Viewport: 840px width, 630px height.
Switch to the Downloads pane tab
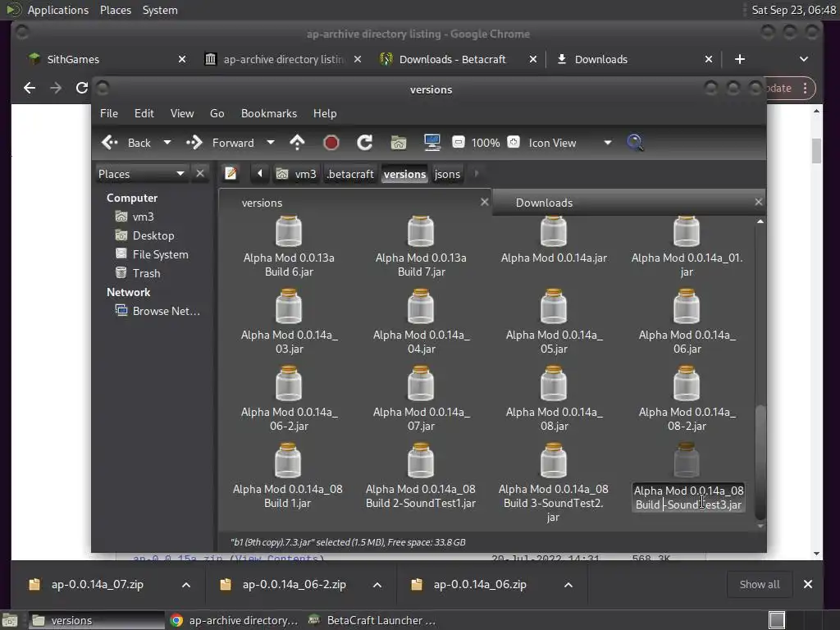544,203
